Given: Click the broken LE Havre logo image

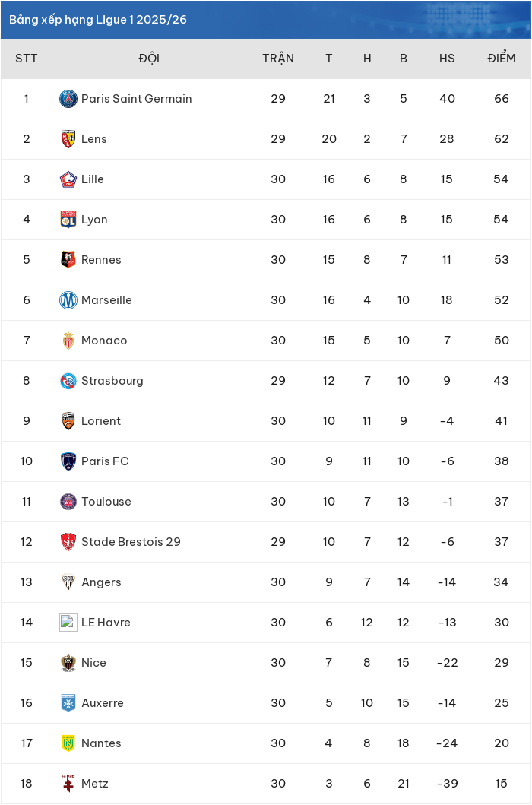Looking at the screenshot, I should (x=68, y=623).
